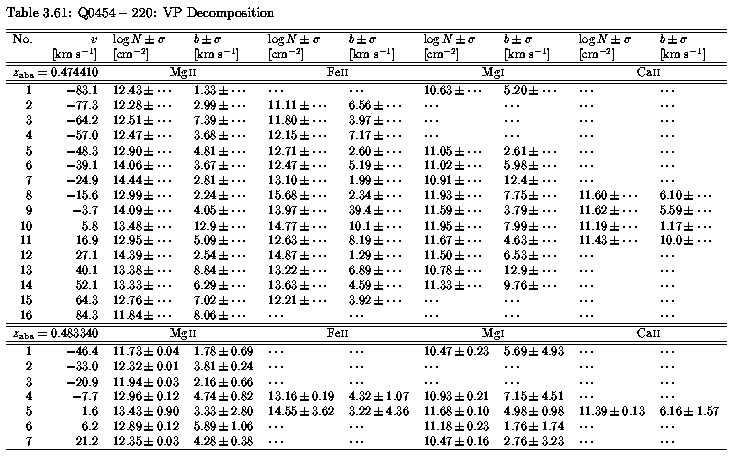
Task: Click the velocity value "−15.6"
Action: (x=82, y=196)
